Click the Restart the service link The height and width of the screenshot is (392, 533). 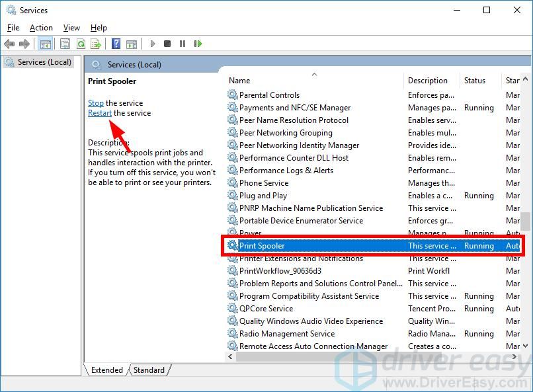pos(100,113)
